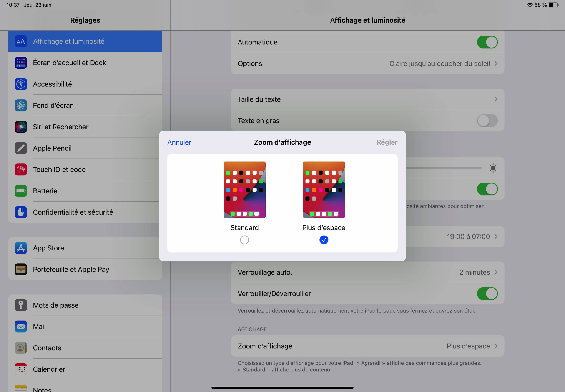565x392 pixels.
Task: Enable Texte en gras
Action: tap(487, 121)
